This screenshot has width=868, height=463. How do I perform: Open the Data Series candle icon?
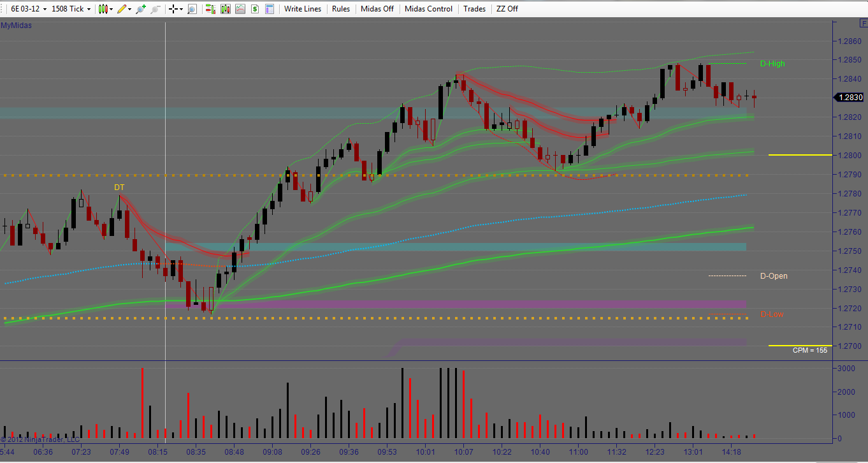[225, 9]
